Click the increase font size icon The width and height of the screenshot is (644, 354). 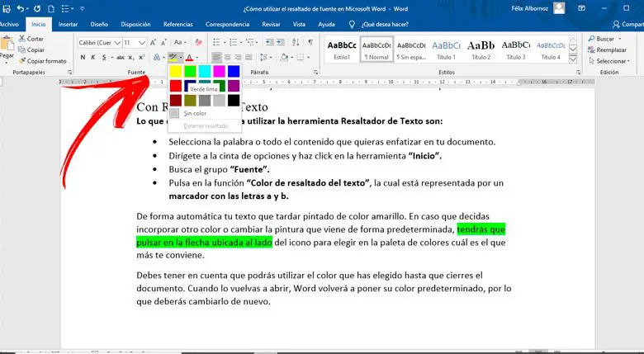pyautogui.click(x=153, y=42)
